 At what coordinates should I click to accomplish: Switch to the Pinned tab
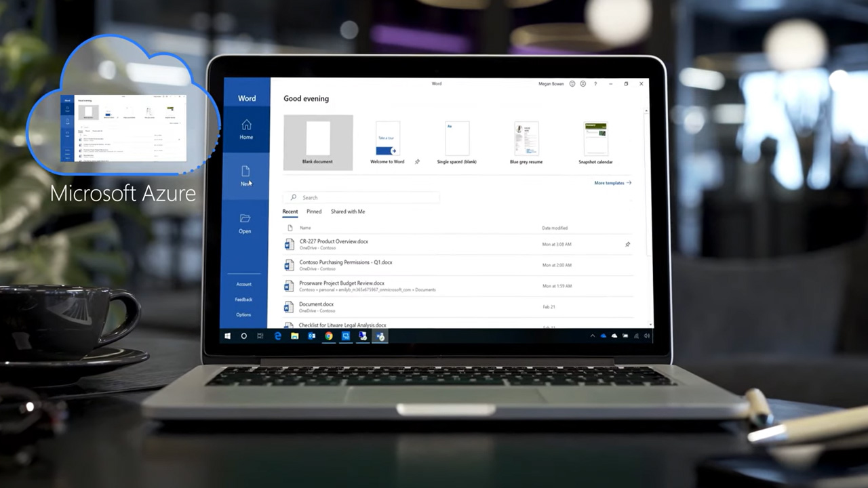(314, 211)
